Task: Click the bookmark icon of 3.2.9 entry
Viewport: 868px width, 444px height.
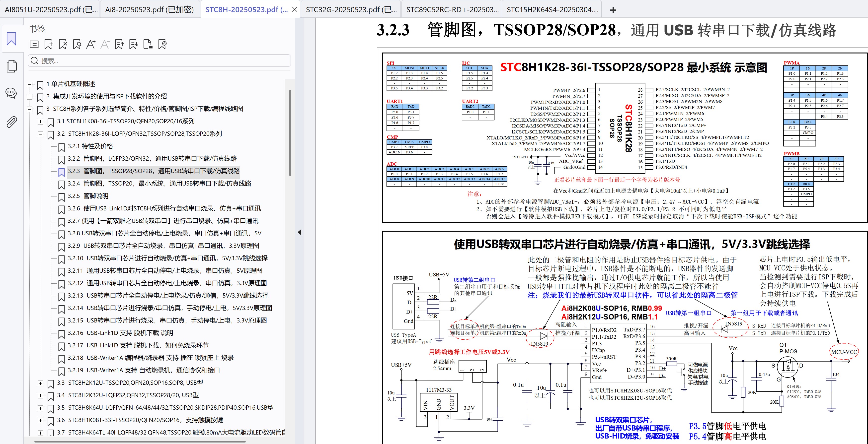Action: (x=61, y=247)
